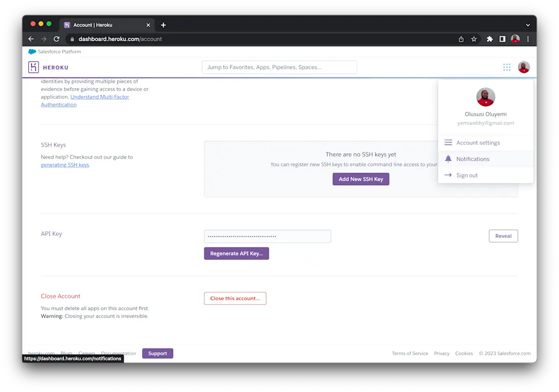Click the tab search chevron

pyautogui.click(x=528, y=25)
